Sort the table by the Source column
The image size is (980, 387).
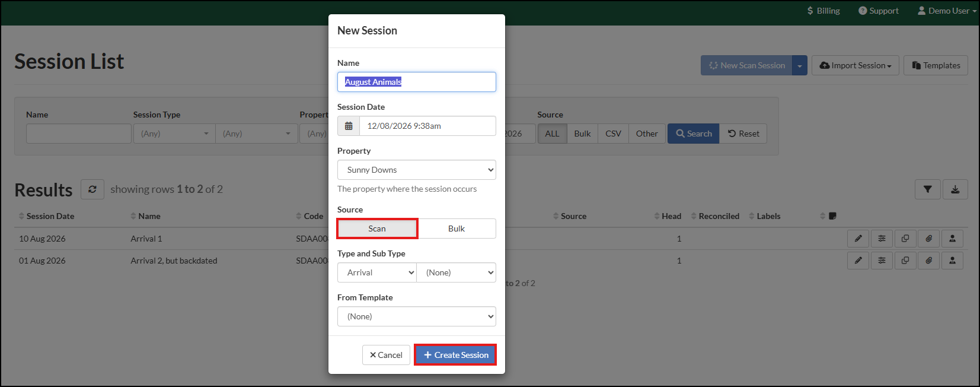[570, 216]
